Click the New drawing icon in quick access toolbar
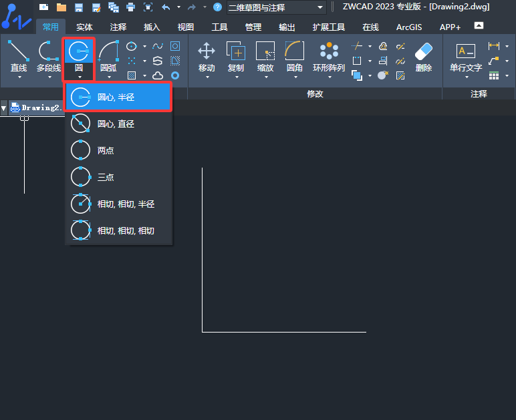 43,7
